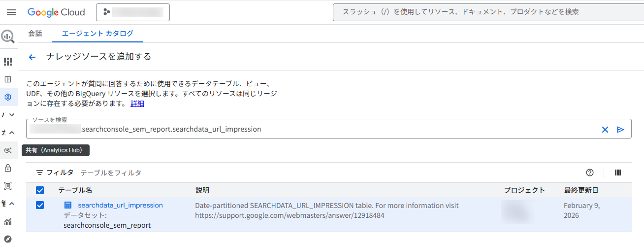
Task: Open the table help question-mark icon
Action: tap(590, 173)
